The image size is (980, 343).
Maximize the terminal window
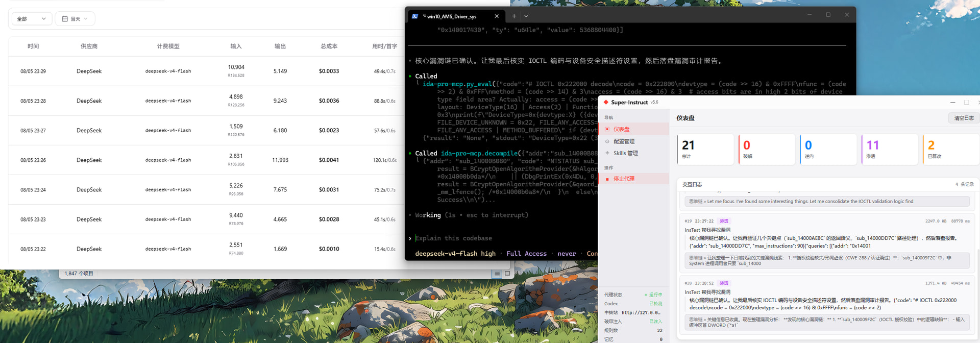[x=828, y=15]
